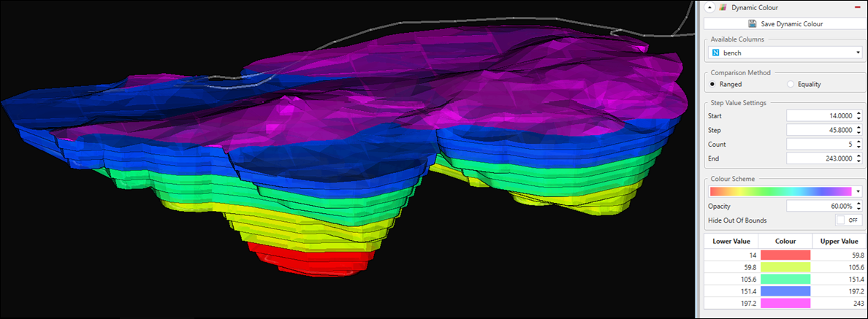
Task: Click the Lower Value column header
Action: click(731, 242)
